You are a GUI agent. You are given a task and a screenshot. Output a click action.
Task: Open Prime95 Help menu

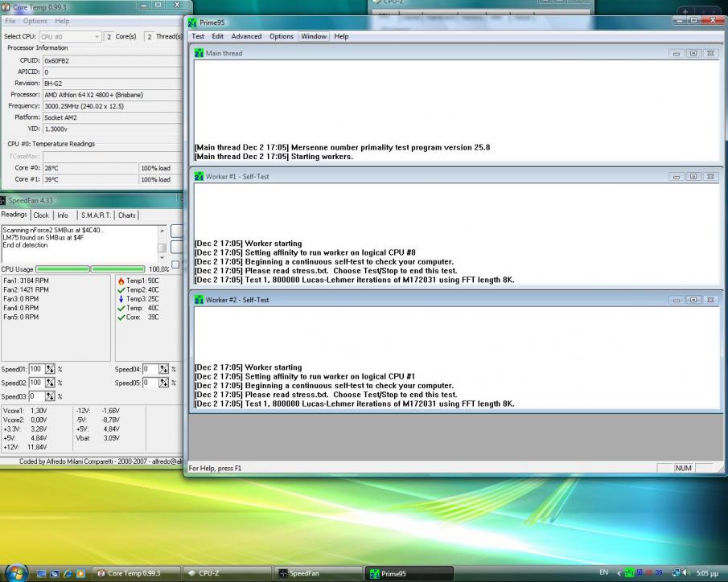pos(341,36)
